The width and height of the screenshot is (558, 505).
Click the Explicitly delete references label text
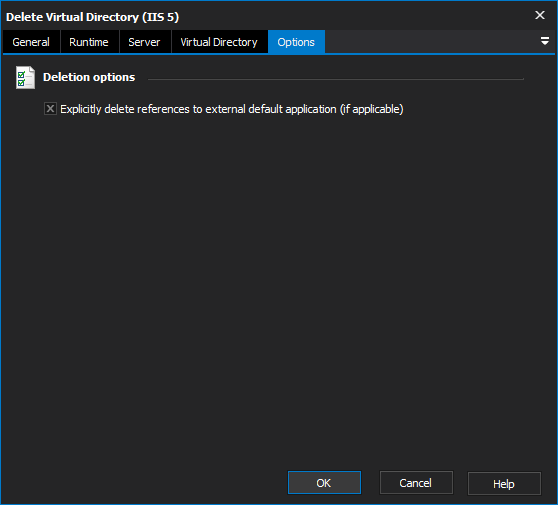tap(232, 109)
